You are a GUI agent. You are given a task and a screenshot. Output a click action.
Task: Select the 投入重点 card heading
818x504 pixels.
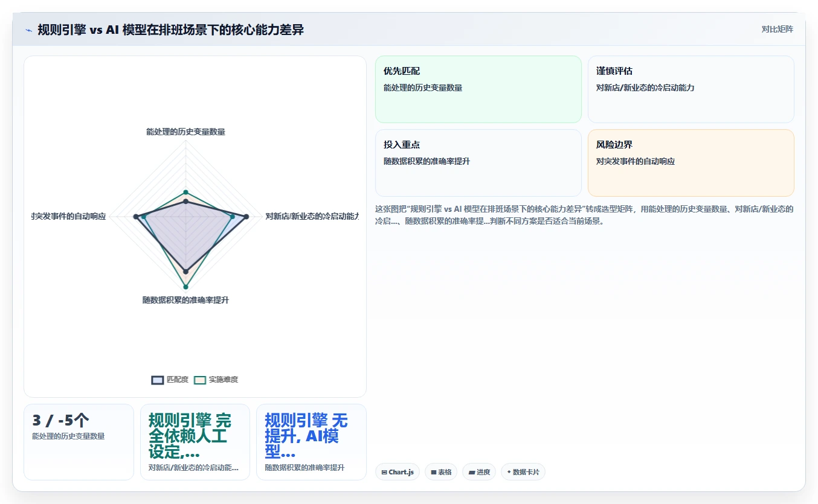402,145
